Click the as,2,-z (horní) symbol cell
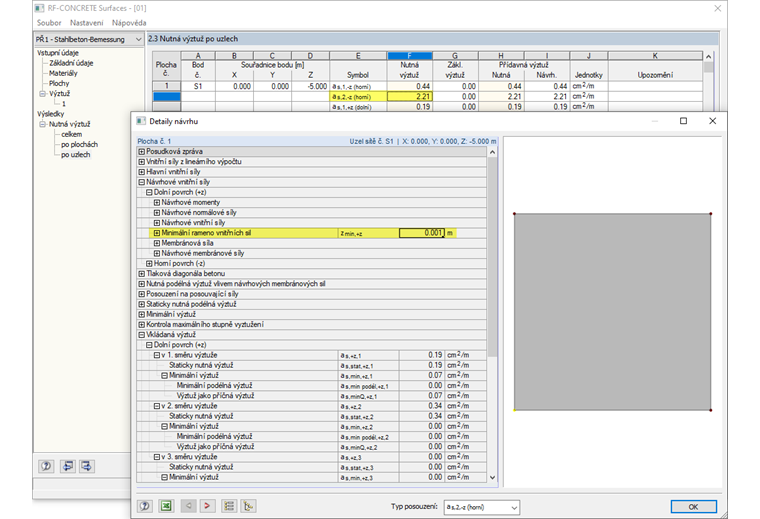This screenshot has height=519, width=760. pyautogui.click(x=358, y=96)
